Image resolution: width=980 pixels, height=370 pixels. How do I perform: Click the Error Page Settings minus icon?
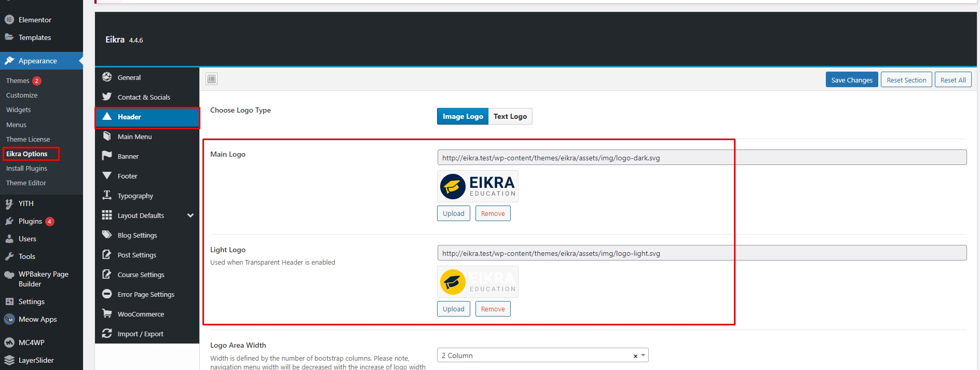pos(107,294)
